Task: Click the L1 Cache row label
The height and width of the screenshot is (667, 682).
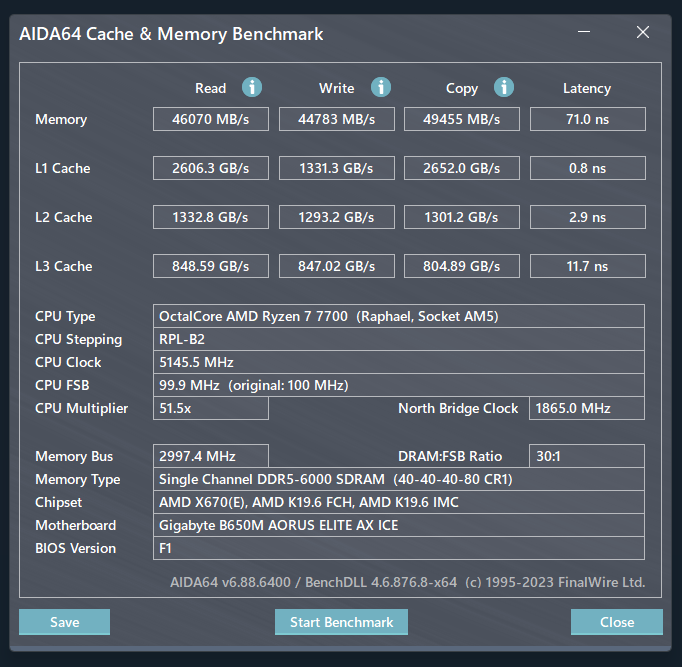Action: point(63,168)
